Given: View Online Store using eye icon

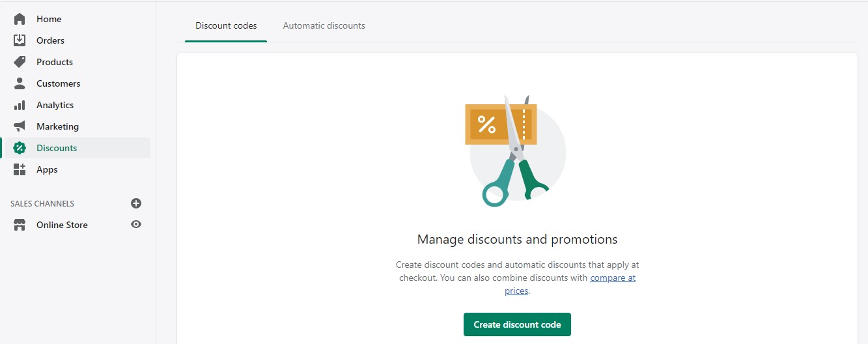Looking at the screenshot, I should pos(136,224).
